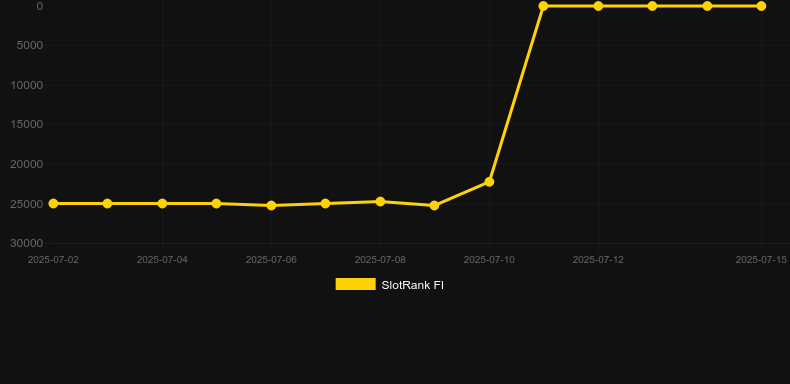The image size is (790, 384).
Task: Click the 2025-07-10 x-axis label
Action: coord(489,260)
